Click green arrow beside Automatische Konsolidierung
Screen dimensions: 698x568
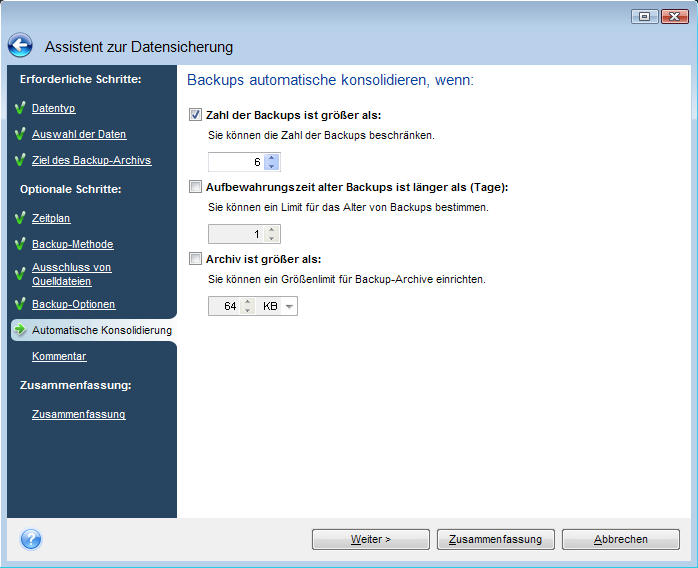point(19,330)
